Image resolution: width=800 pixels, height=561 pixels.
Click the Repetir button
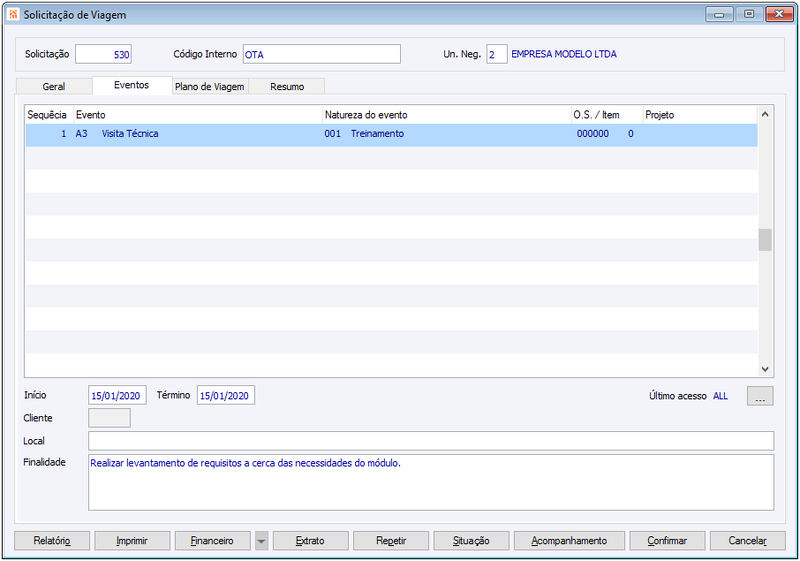(x=391, y=541)
